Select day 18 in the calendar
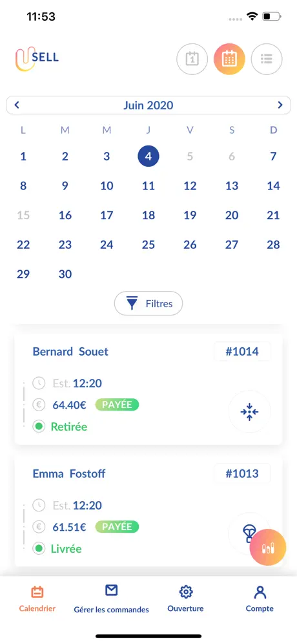297x644 pixels. [x=148, y=215]
